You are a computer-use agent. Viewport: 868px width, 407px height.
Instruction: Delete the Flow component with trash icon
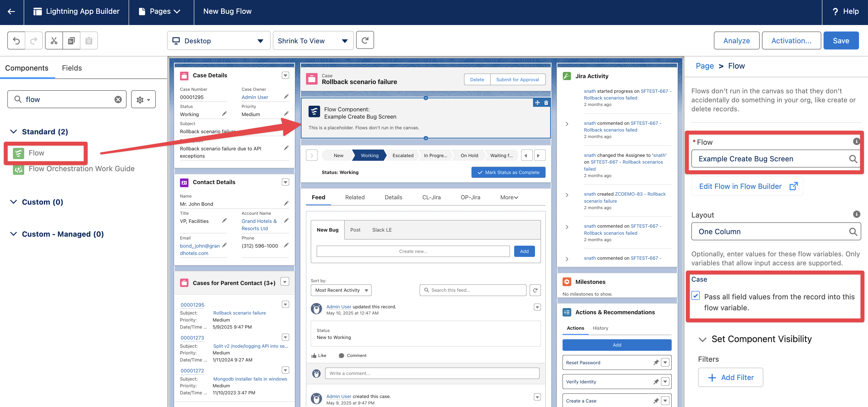[546, 103]
